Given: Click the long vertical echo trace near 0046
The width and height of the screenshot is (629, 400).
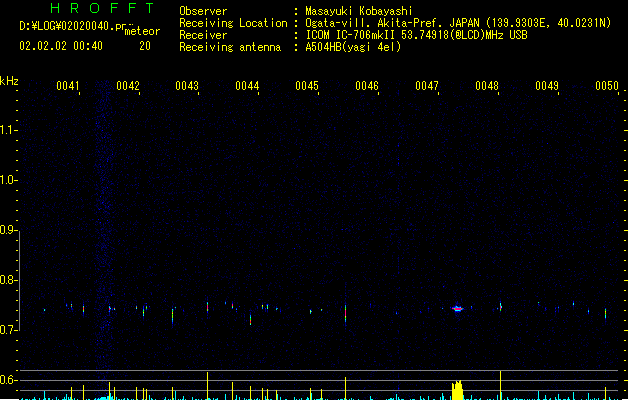Looking at the screenshot, I should coord(345,313).
